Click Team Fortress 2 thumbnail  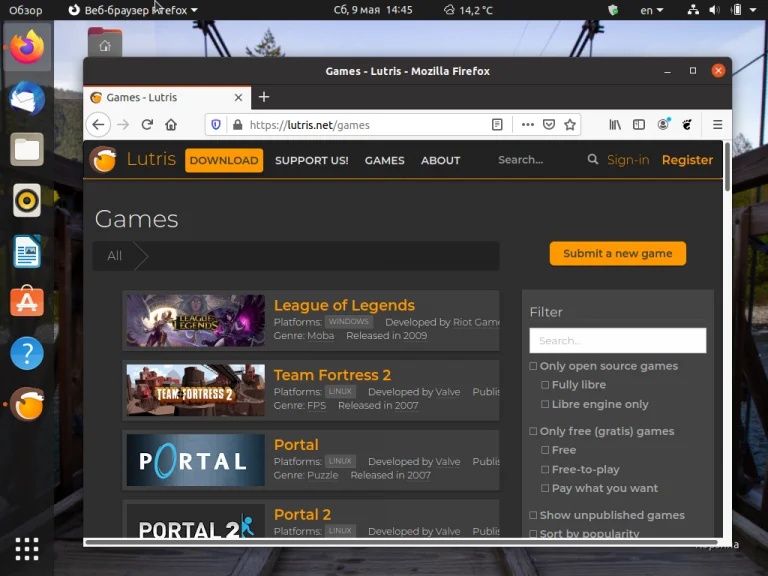[195, 390]
